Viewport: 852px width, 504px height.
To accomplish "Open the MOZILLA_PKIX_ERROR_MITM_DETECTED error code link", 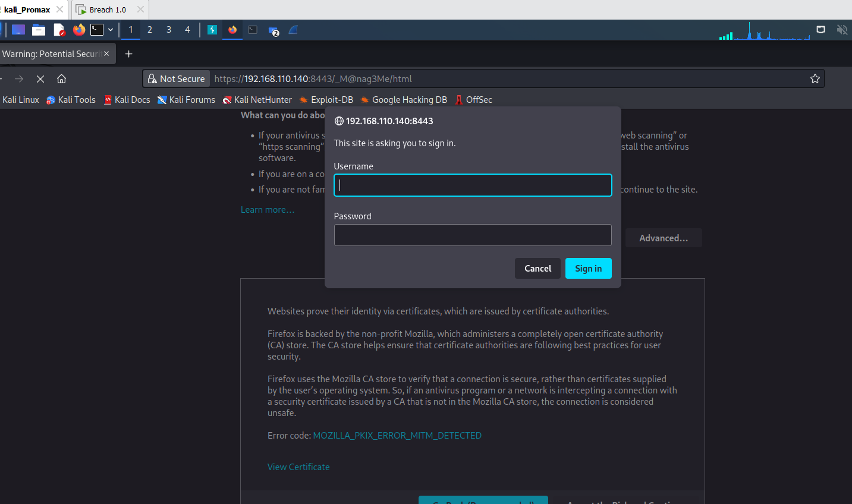I will 397,436.
